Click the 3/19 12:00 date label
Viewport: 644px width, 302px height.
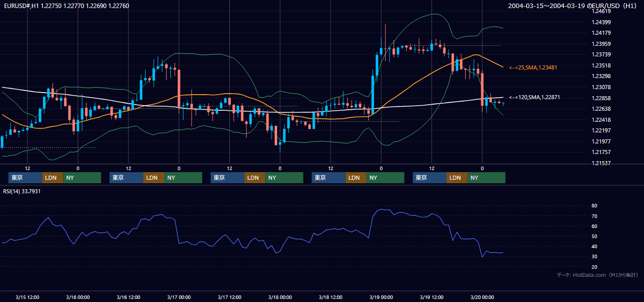431,297
